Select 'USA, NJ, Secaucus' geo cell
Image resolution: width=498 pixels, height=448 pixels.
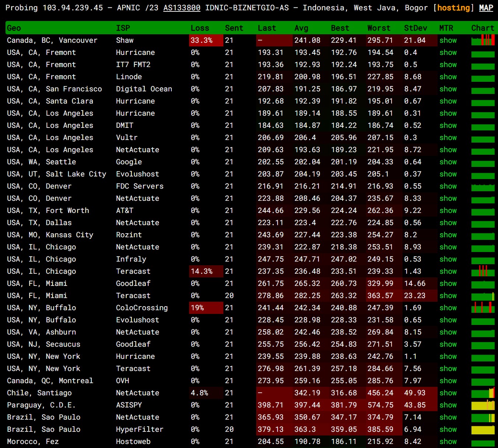pos(43,344)
